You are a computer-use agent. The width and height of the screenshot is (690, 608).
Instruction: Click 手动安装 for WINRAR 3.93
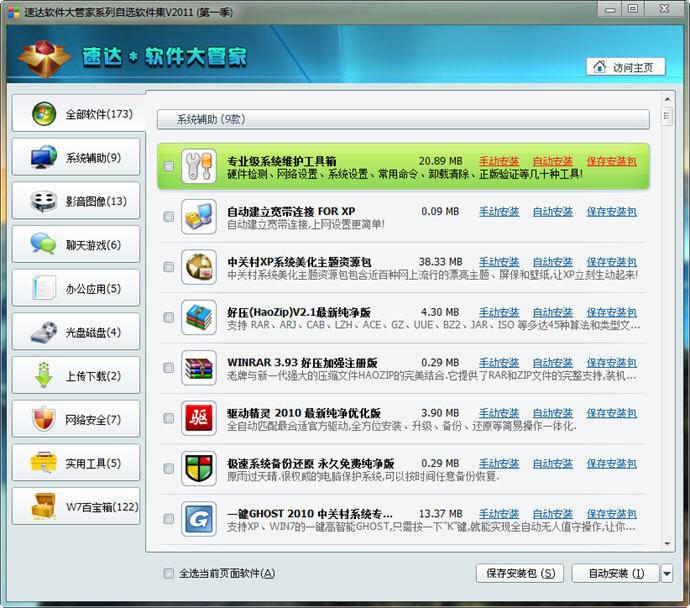click(499, 363)
